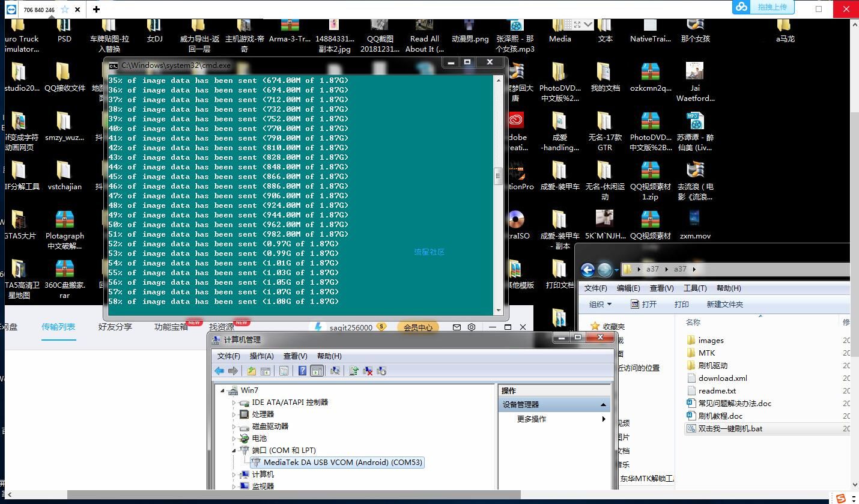Open 帮助(H) menu in Computer Management
Image resolution: width=859 pixels, height=504 pixels.
coord(329,356)
